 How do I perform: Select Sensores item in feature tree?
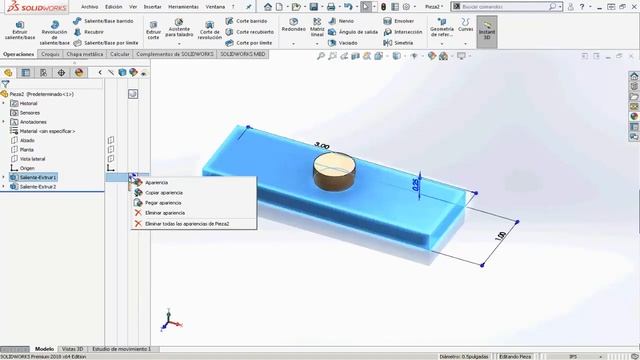click(25, 113)
